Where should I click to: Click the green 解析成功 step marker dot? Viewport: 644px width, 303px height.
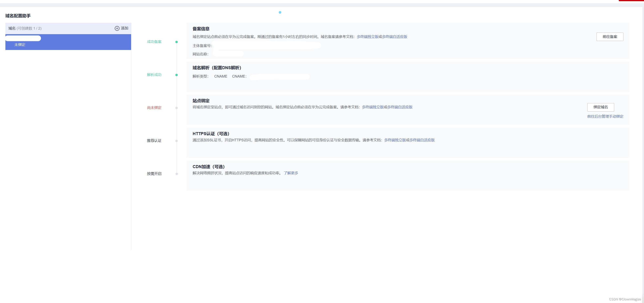[x=177, y=75]
